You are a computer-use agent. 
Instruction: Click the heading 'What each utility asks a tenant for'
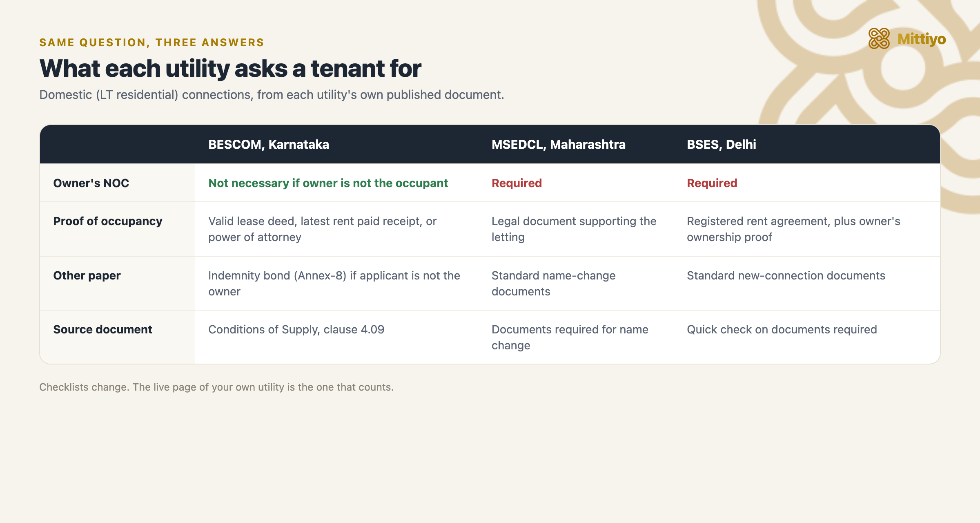coord(230,68)
